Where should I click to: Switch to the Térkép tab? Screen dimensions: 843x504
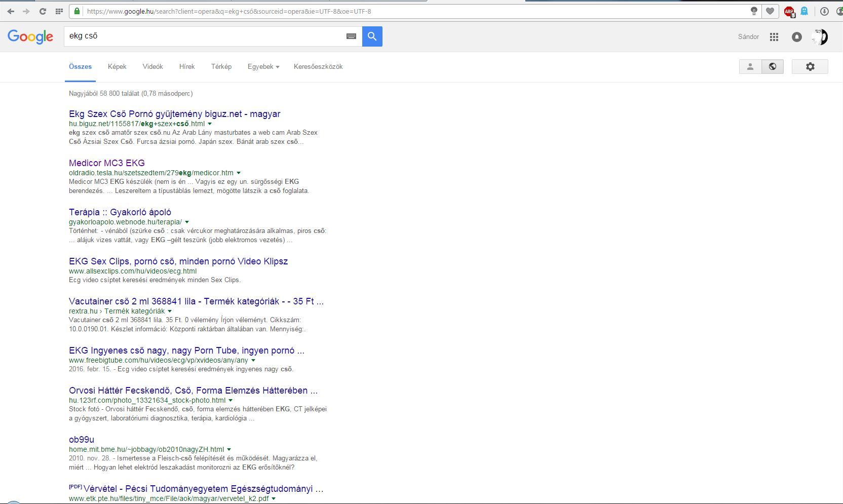[x=221, y=66]
